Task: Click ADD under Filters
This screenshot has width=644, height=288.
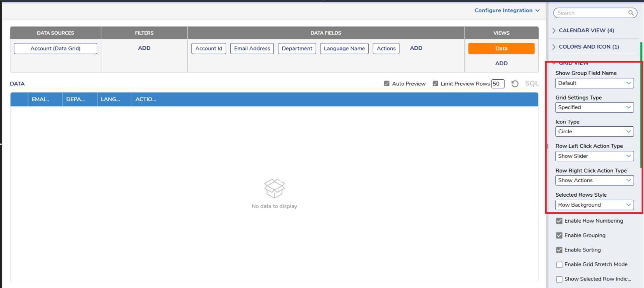Action: point(144,48)
